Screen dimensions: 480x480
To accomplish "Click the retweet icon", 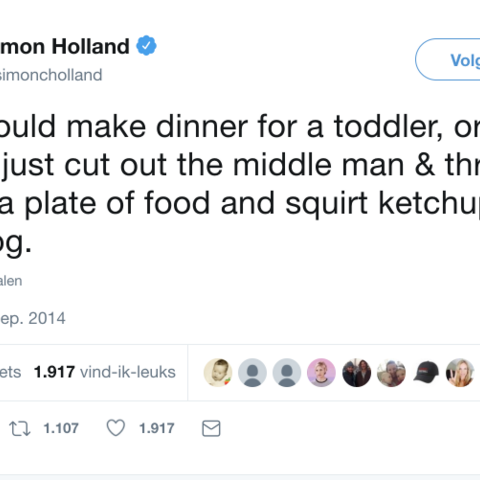I will tap(20, 428).
